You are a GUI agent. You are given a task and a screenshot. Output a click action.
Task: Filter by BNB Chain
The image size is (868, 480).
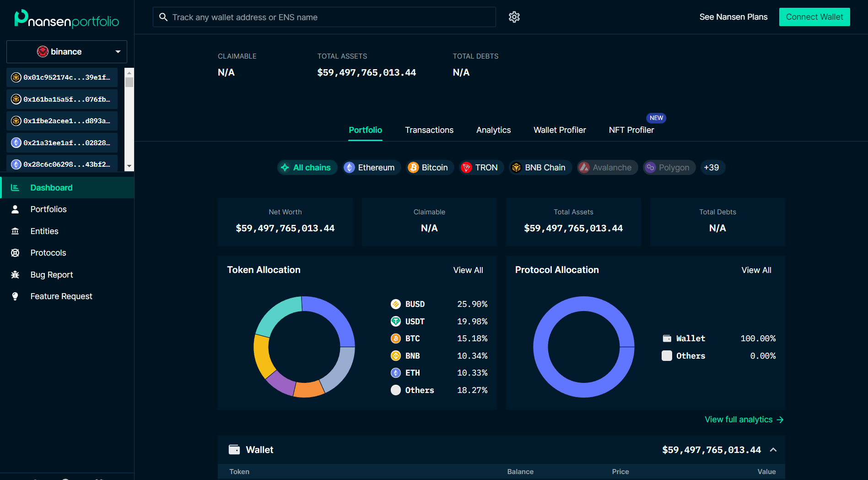(x=541, y=168)
